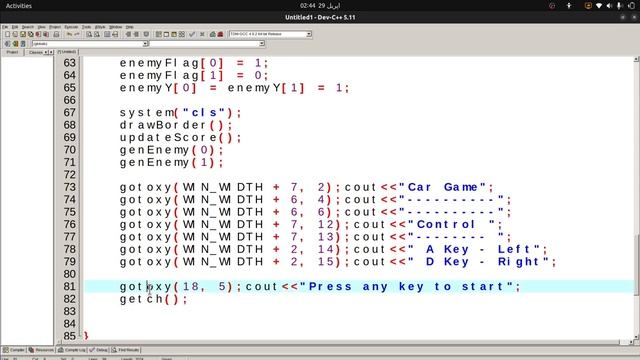Image resolution: width=640 pixels, height=360 pixels.
Task: Click the Print toolbar icon
Action: [x=56, y=34]
